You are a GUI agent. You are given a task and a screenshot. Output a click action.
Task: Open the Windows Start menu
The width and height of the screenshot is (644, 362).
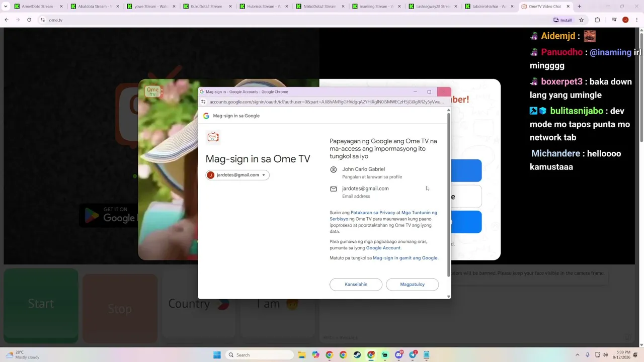[217, 355]
